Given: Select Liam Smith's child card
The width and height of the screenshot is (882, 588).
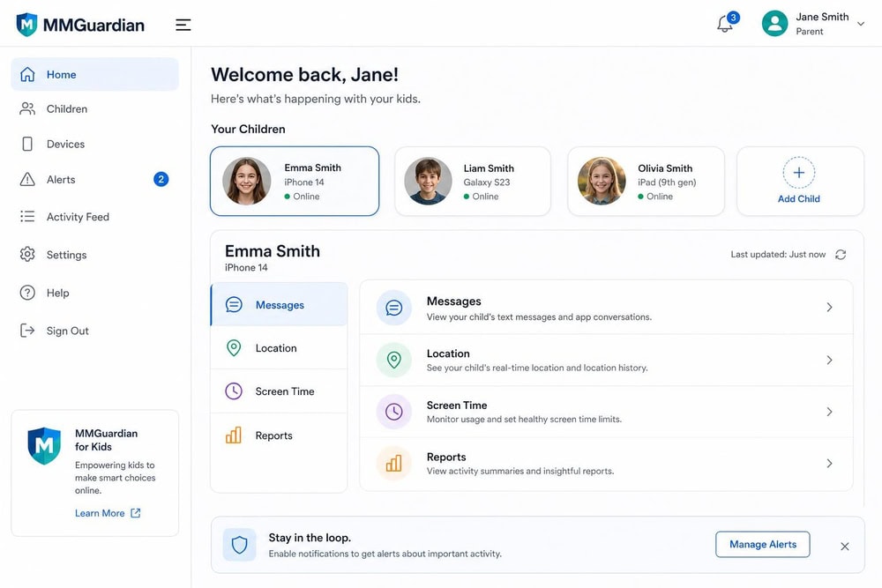Looking at the screenshot, I should 473,181.
